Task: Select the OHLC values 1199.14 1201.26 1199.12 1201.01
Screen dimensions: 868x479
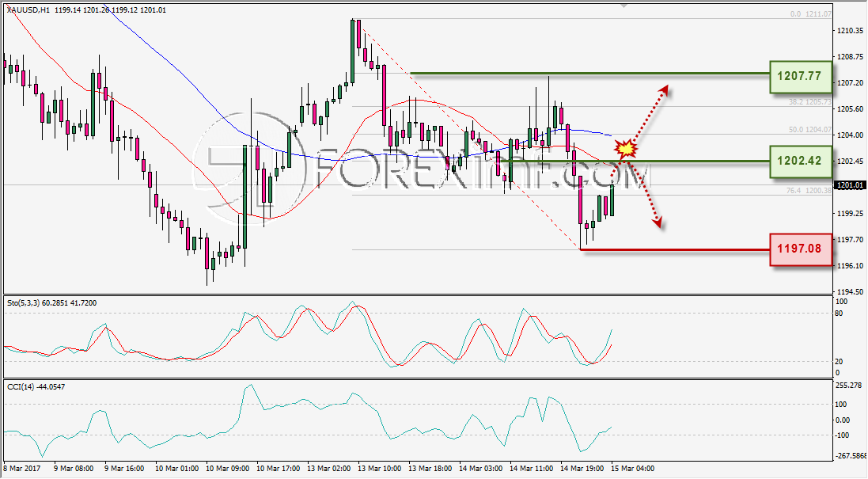Action: [x=110, y=10]
